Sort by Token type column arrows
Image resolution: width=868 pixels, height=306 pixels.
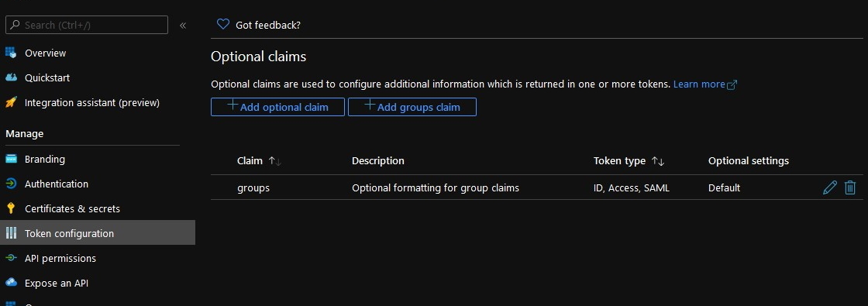point(658,161)
